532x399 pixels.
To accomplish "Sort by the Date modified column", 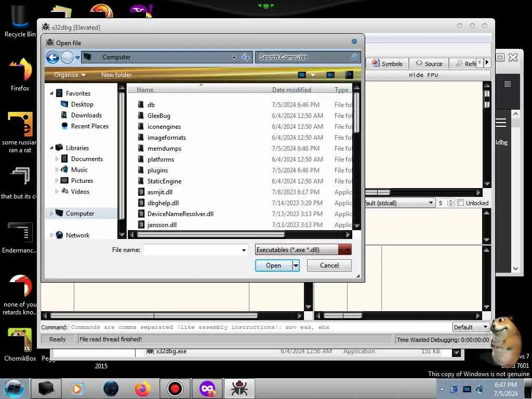I will coord(291,89).
